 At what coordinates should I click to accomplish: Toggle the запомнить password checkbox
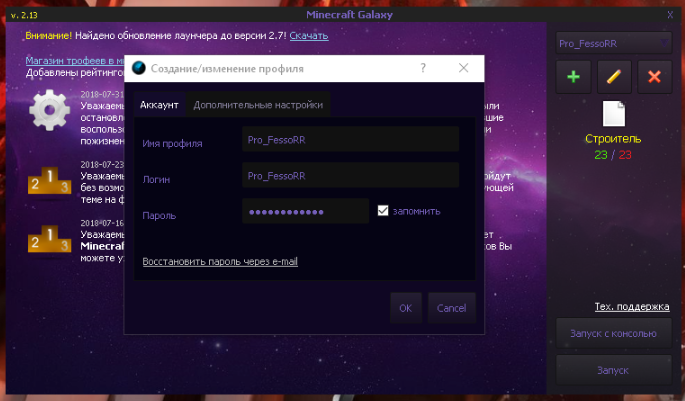click(383, 211)
